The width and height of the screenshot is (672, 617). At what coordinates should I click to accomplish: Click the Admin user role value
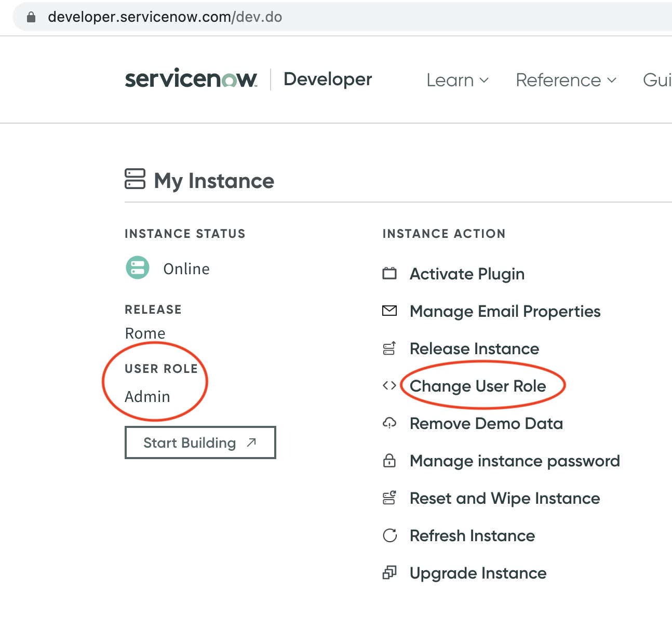click(x=147, y=396)
